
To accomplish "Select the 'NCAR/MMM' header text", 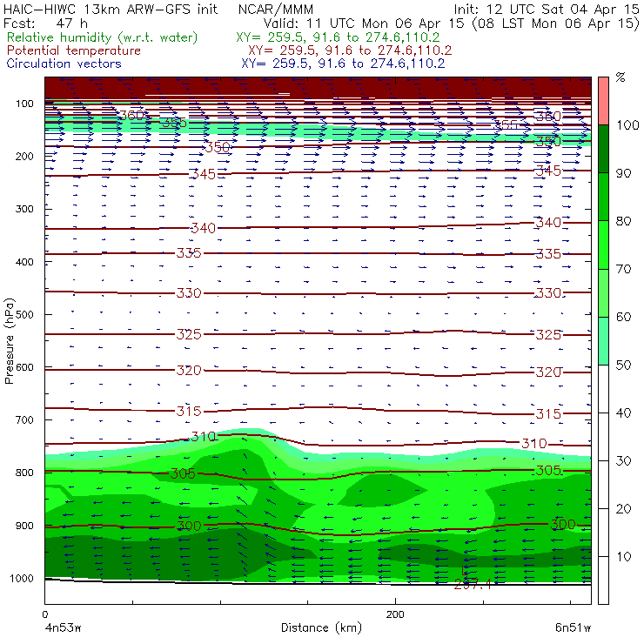I will pyautogui.click(x=276, y=9).
